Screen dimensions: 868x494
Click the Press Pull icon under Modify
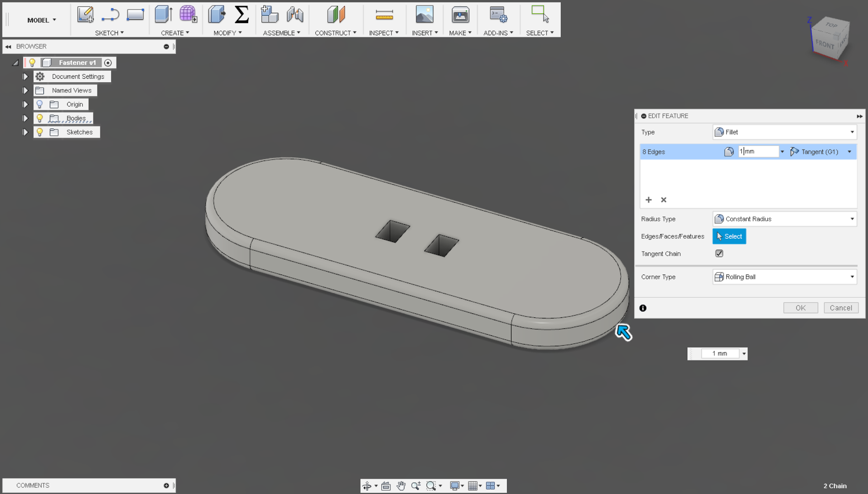click(x=217, y=15)
